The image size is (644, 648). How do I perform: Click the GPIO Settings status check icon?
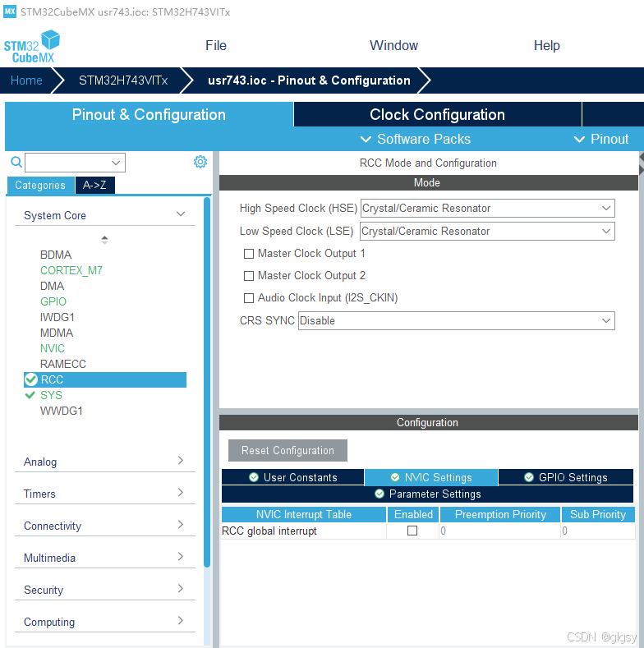529,477
